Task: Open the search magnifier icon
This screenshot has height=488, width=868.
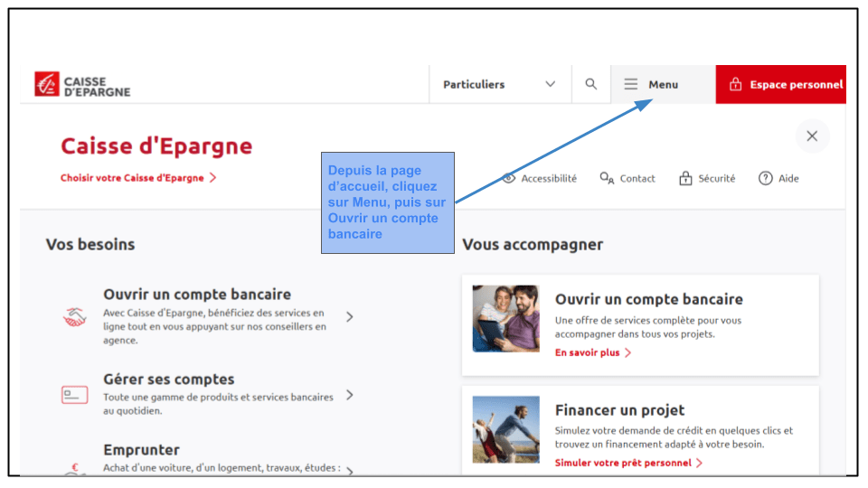Action: pos(590,84)
